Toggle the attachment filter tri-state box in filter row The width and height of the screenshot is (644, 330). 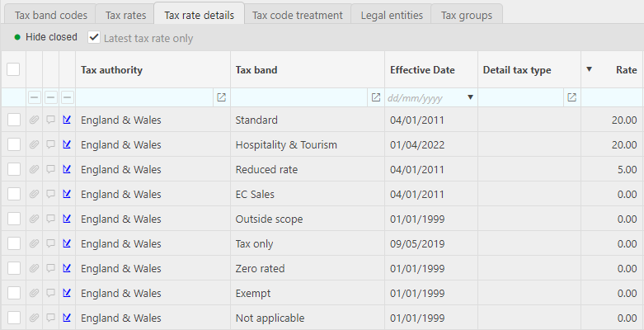(34, 97)
